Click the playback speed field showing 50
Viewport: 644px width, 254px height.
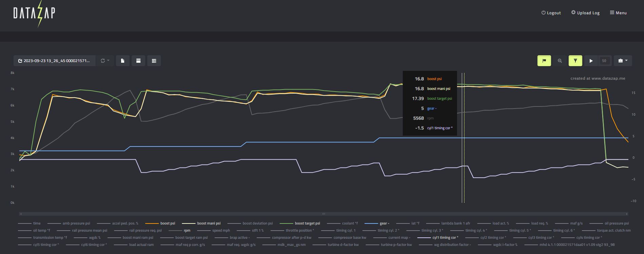pos(604,61)
